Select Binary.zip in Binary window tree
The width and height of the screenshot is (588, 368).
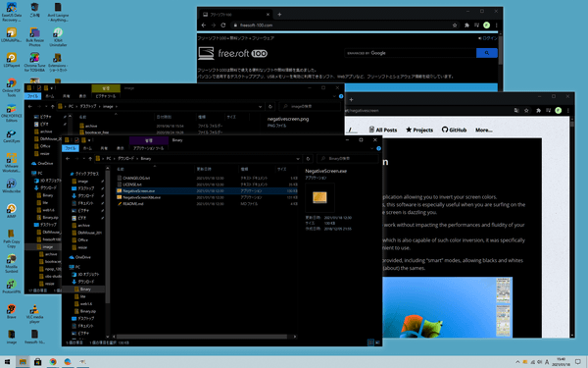(85, 311)
